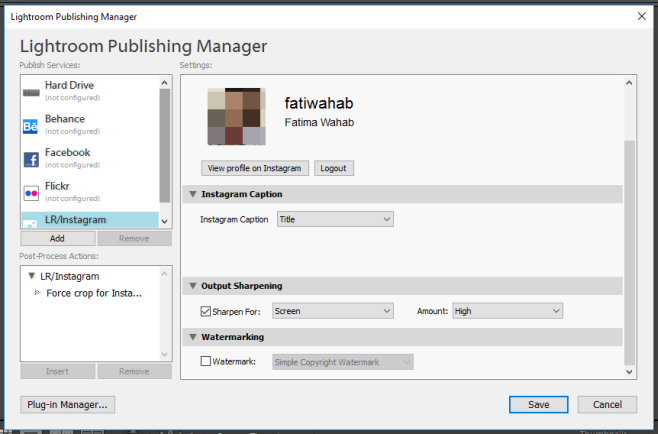
Task: Click the Publish Services scrollbar thumb
Action: pyautogui.click(x=164, y=146)
